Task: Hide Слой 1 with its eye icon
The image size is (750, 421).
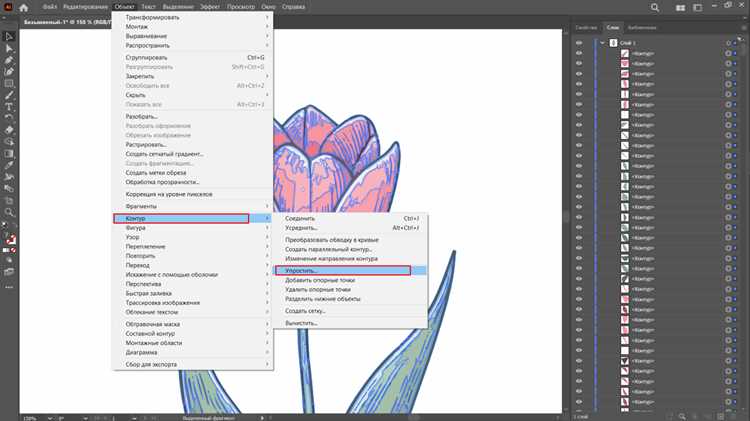Action: 579,43
